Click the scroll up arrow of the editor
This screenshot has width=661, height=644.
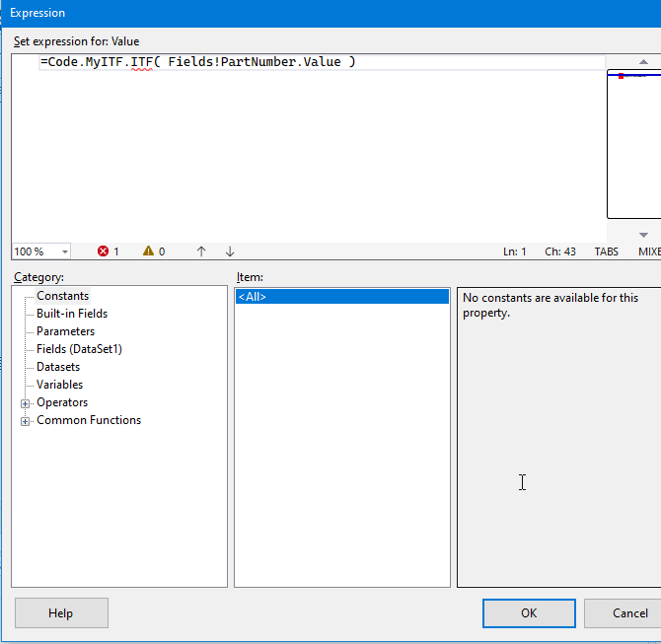tap(643, 62)
